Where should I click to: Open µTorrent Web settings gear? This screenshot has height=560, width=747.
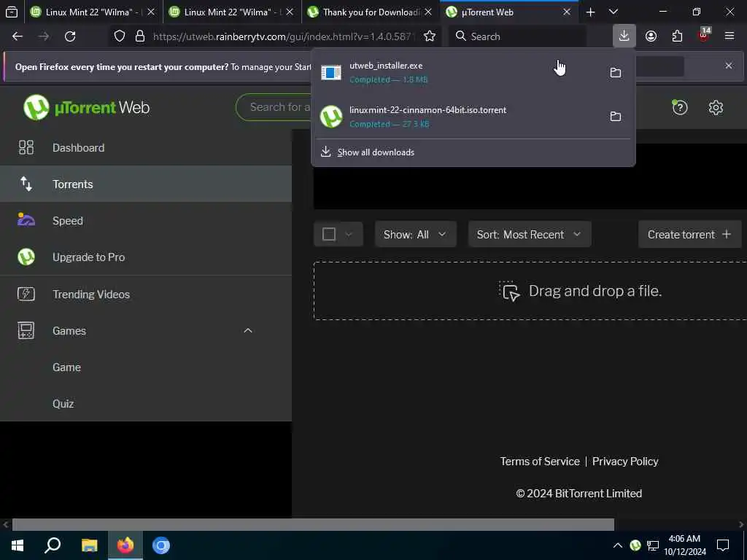716,108
